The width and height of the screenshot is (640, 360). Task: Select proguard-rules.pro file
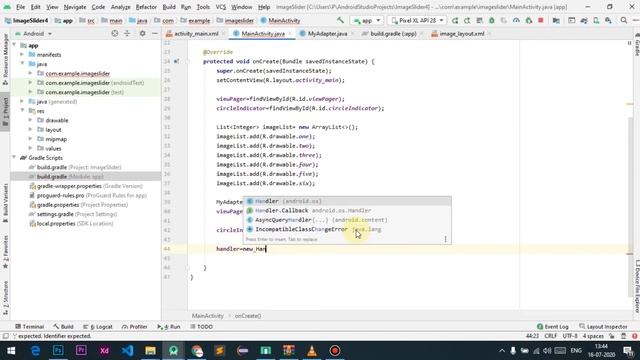click(88, 196)
